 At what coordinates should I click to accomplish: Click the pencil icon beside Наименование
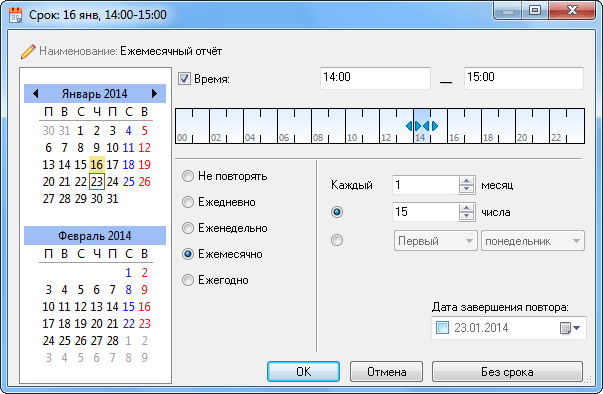tap(28, 51)
